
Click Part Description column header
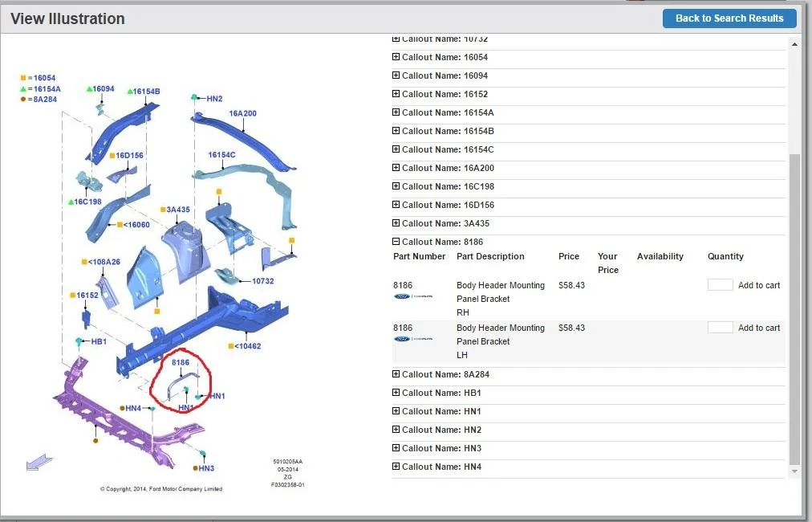click(x=490, y=256)
